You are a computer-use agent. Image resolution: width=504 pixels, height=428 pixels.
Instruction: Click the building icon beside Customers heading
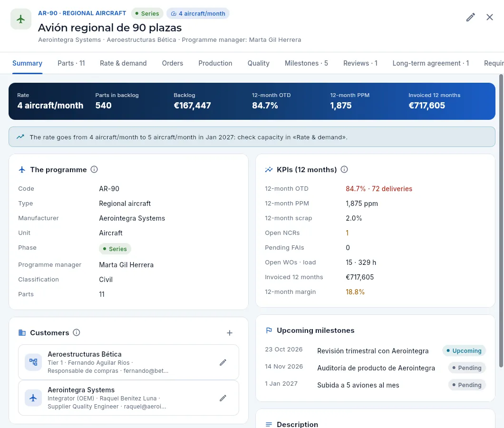(22, 332)
